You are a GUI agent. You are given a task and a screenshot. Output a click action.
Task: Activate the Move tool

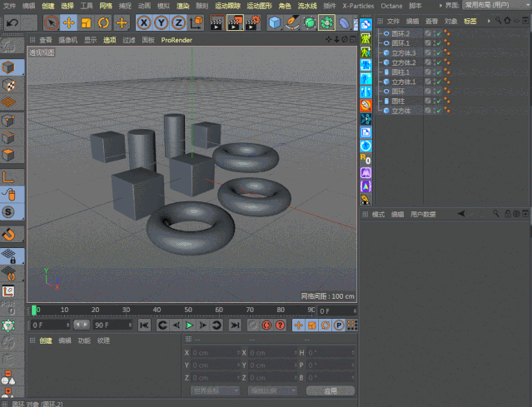point(69,23)
